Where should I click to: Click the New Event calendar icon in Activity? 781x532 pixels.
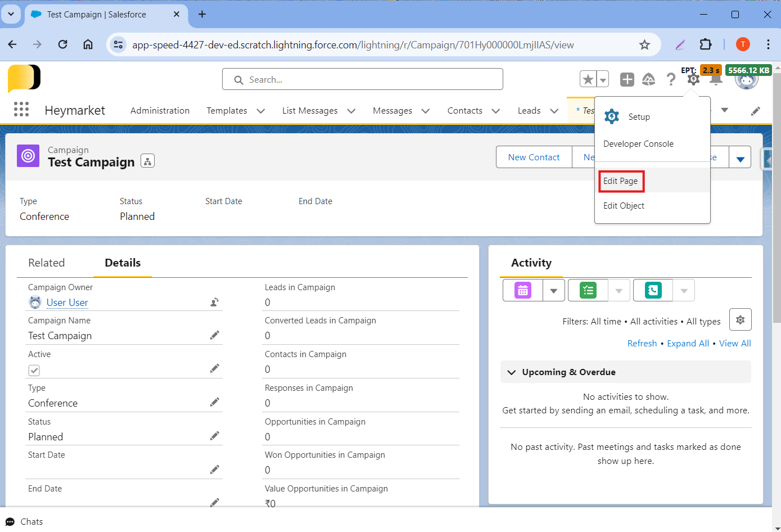pyautogui.click(x=523, y=290)
